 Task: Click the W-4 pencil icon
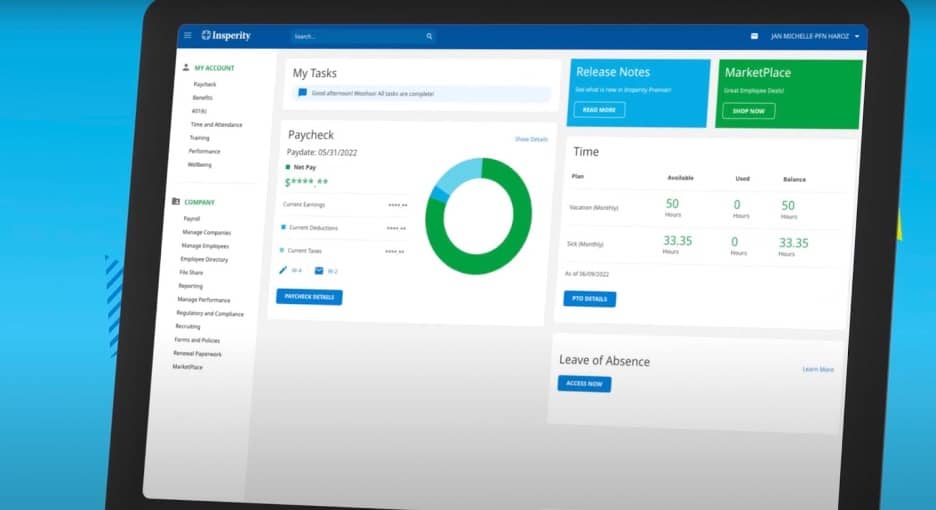point(283,270)
